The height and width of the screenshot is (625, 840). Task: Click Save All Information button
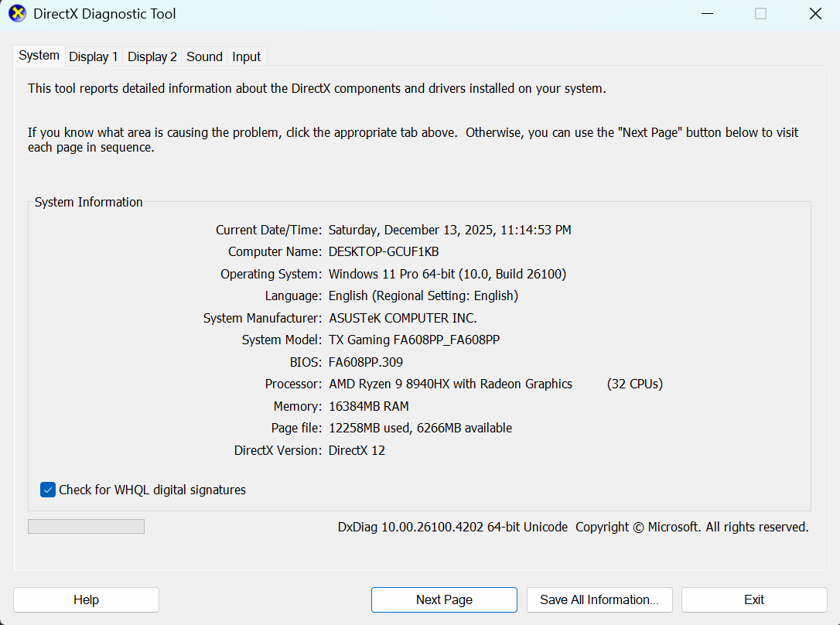[599, 599]
